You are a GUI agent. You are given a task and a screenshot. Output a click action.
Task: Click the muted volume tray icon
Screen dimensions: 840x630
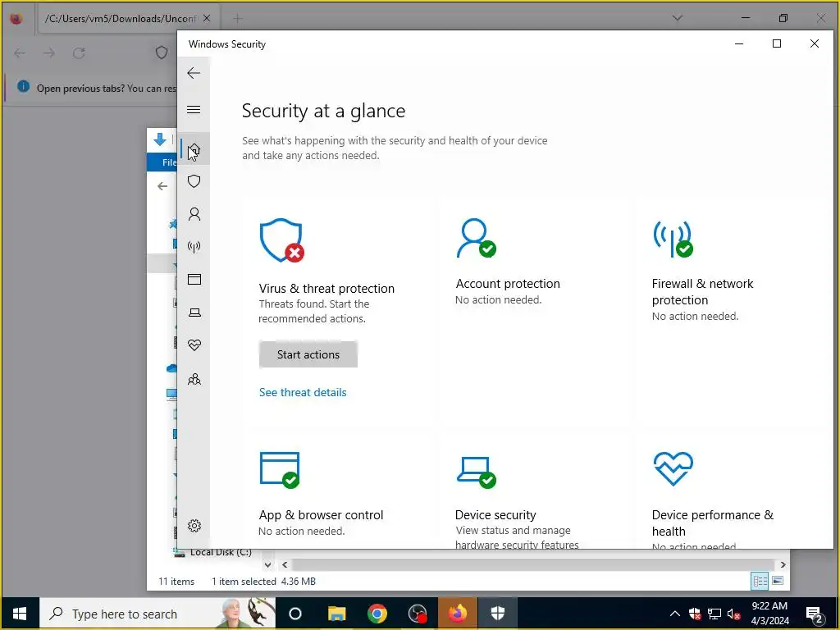(x=733, y=614)
